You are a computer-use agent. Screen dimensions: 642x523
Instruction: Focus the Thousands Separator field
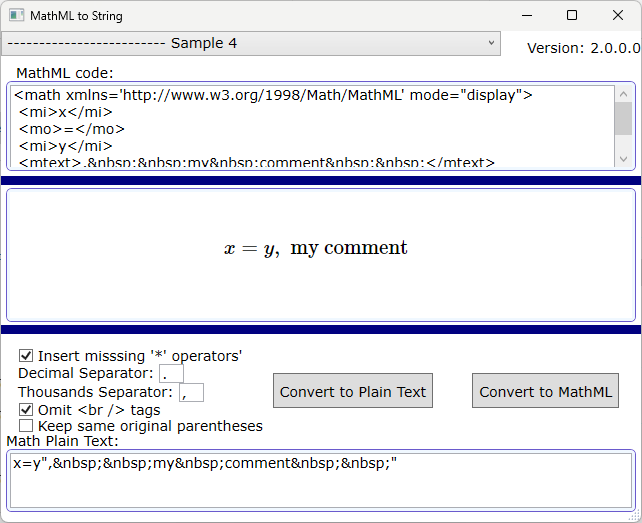(191, 392)
